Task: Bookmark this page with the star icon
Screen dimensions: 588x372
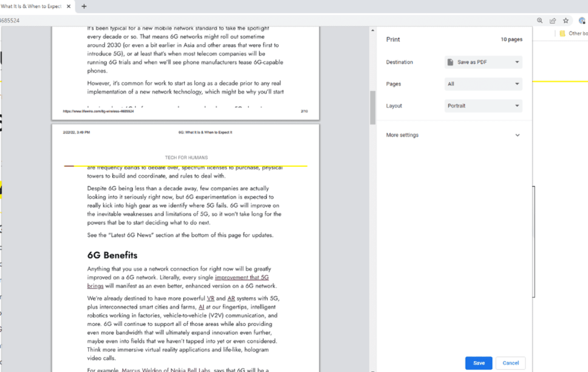Action: [566, 20]
